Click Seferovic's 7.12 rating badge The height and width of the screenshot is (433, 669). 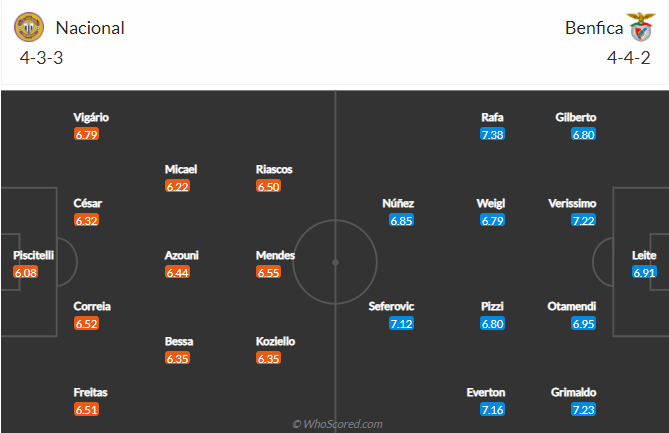pyautogui.click(x=401, y=324)
